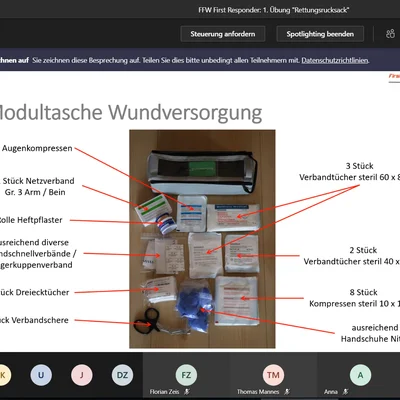Viewport: 400px width, 400px height.
Task: Select the DZ participant avatar
Action: pyautogui.click(x=122, y=375)
